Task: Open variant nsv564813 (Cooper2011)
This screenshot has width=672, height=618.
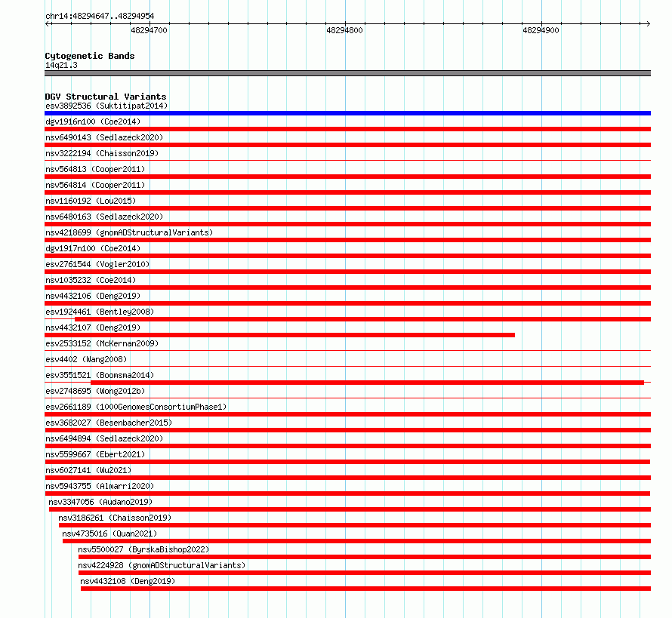Action: (x=95, y=169)
